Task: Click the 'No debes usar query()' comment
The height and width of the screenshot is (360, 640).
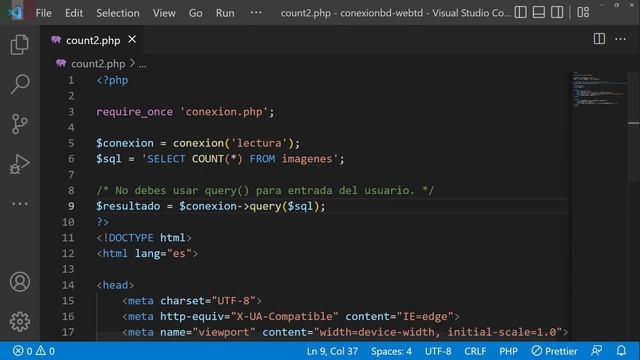Action: pos(265,190)
